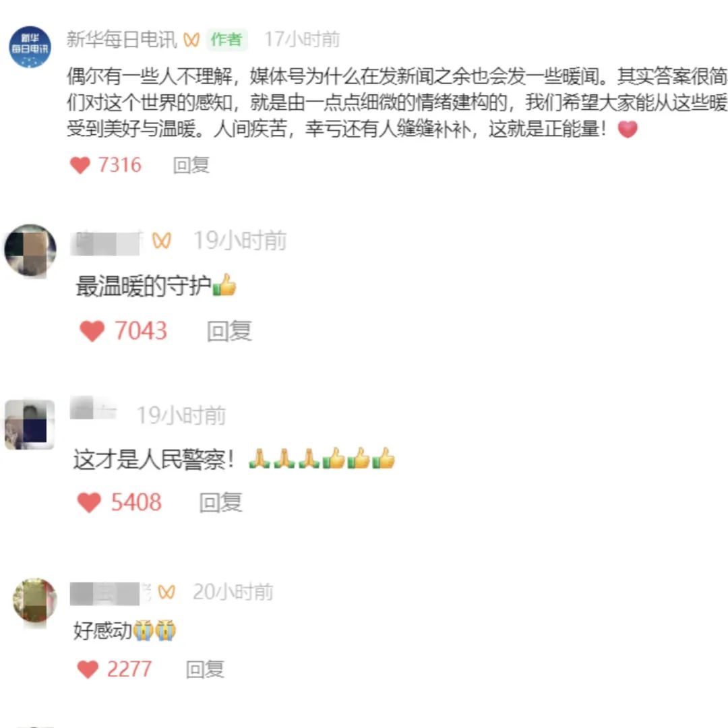
Task: Click the 7043 like count
Action: [x=141, y=331]
